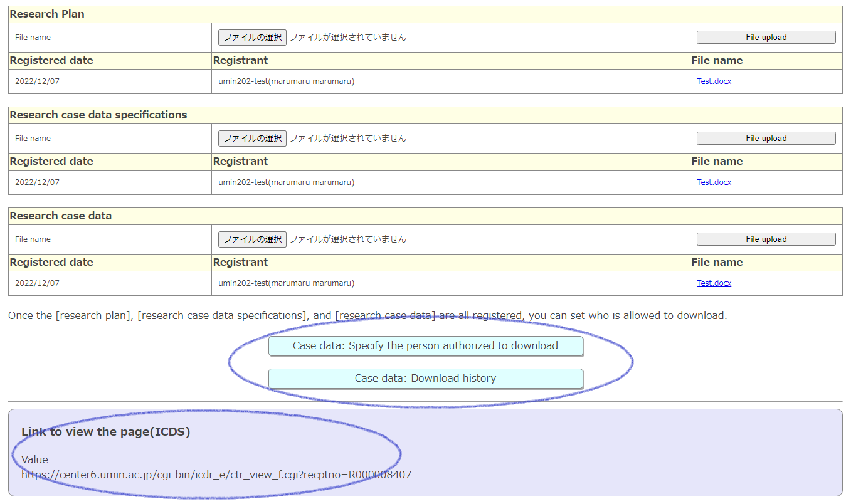Click 'Link to view the page(ICDS)' heading

(105, 432)
